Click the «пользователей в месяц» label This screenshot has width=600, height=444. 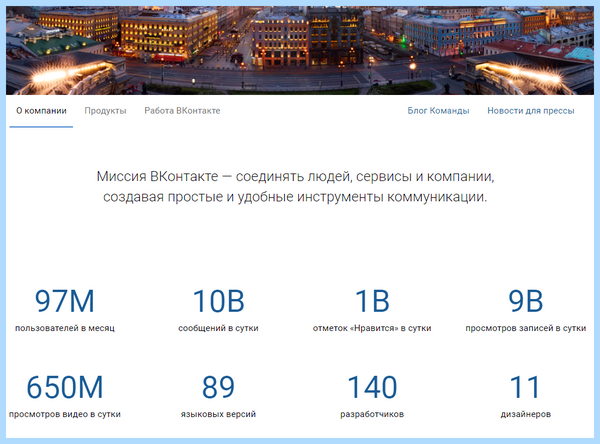(x=65, y=328)
